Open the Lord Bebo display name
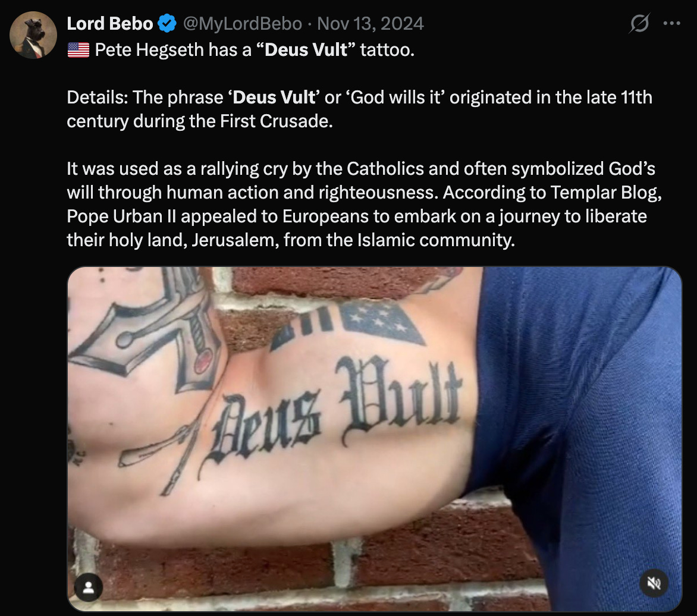 pyautogui.click(x=110, y=24)
